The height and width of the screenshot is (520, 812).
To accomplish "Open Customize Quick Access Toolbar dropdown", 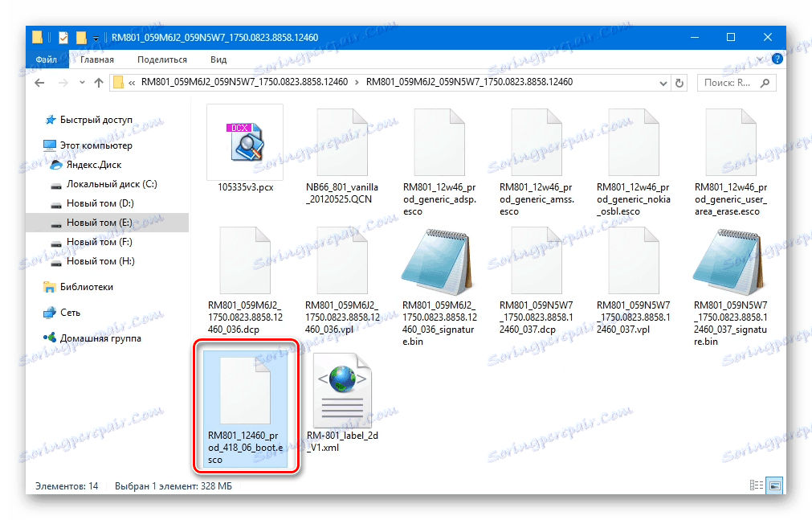I will (96, 39).
